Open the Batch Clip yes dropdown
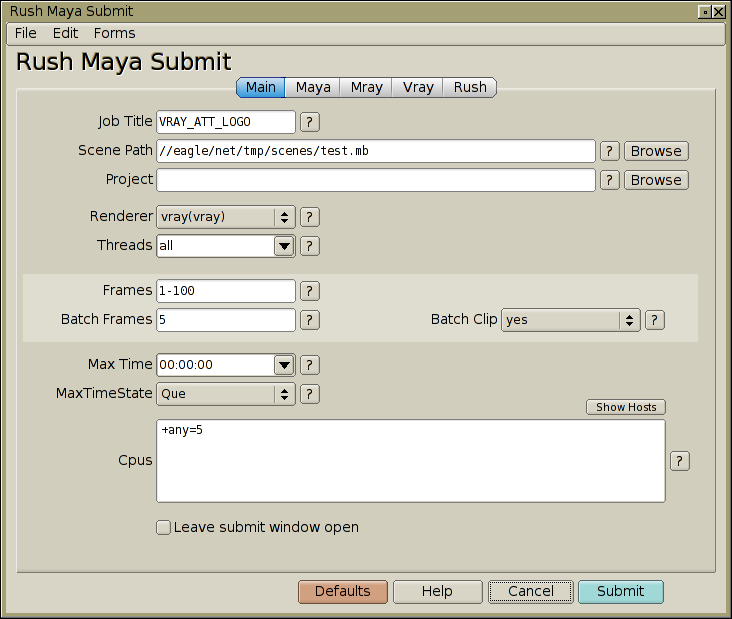732x619 pixels. [570, 320]
